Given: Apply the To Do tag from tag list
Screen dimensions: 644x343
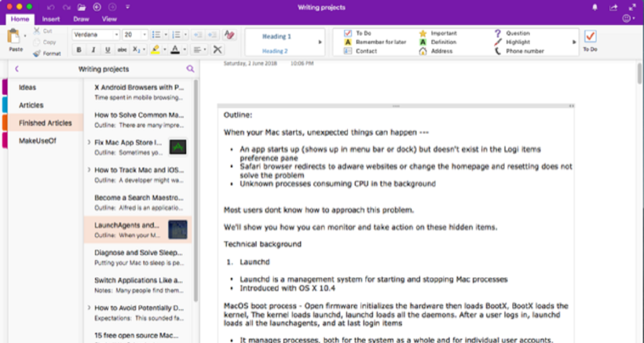Looking at the screenshot, I should [x=363, y=33].
